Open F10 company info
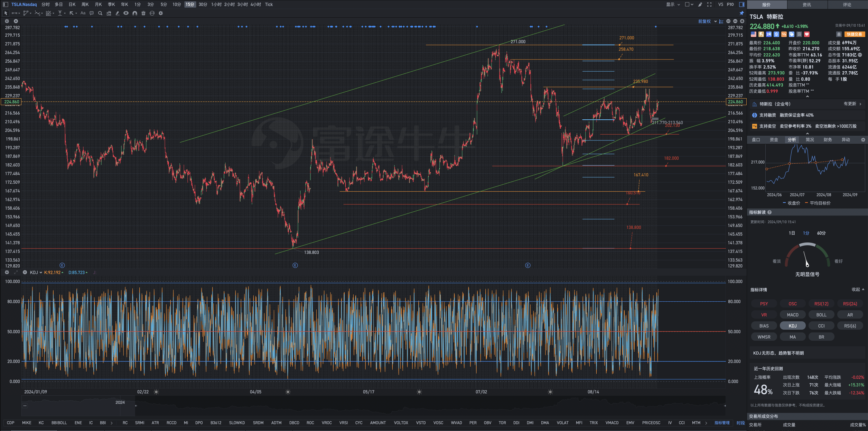This screenshot has width=868, height=431. tap(730, 4)
